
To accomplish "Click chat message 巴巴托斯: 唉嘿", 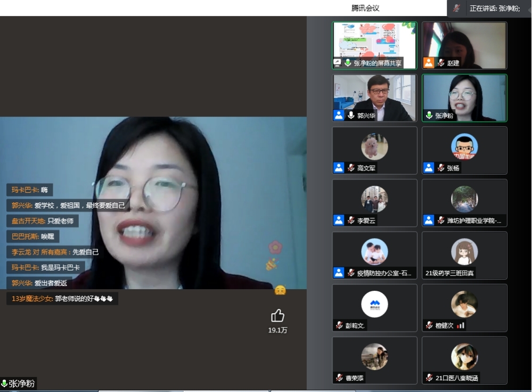I will coord(32,236).
